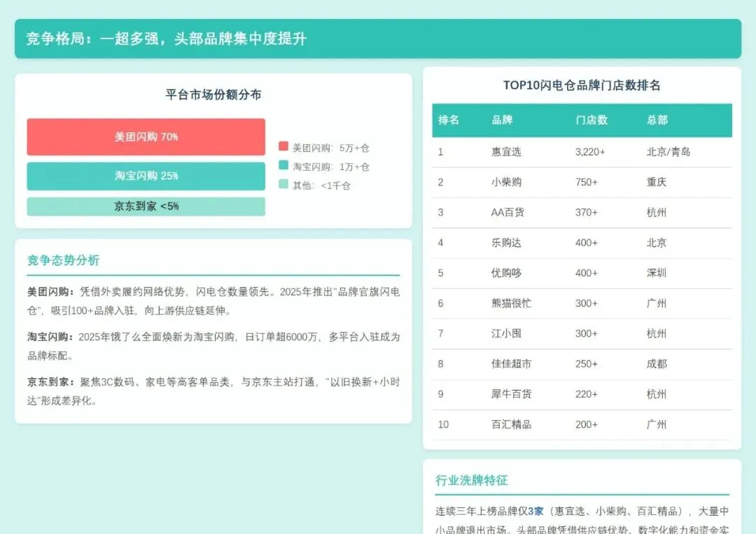Select headquarters cell 深圳
This screenshot has height=534, width=756.
[x=656, y=273]
